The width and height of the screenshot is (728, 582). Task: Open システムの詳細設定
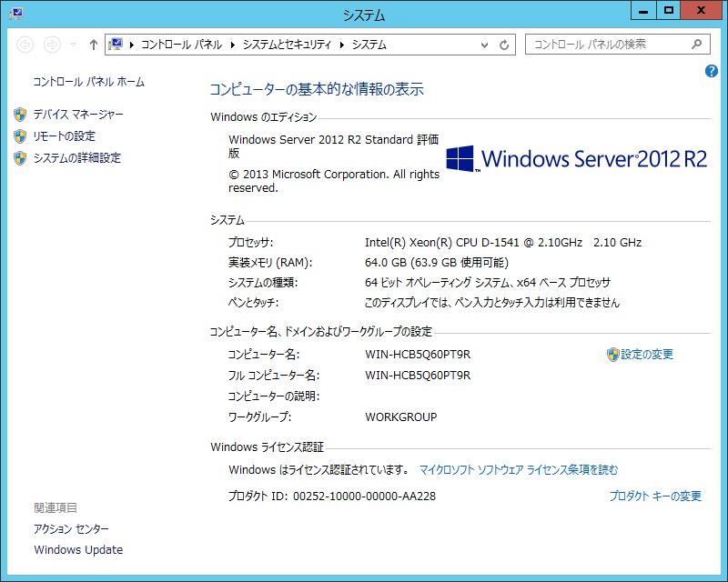(x=76, y=158)
